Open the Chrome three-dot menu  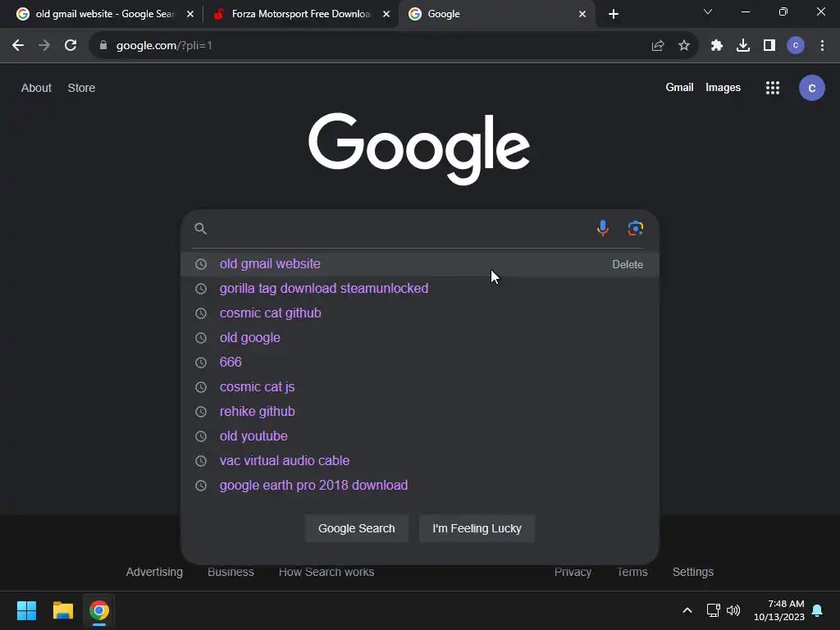(822, 46)
